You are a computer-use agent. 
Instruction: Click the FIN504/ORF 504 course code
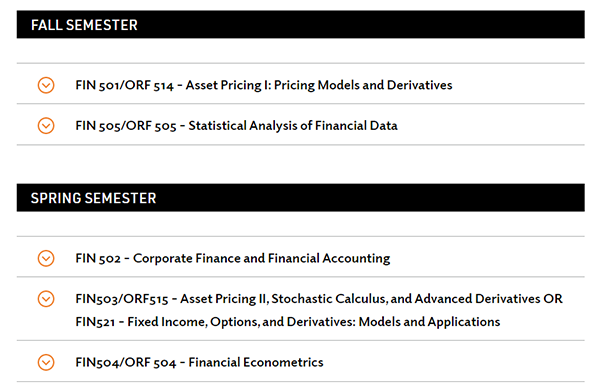[126, 362]
